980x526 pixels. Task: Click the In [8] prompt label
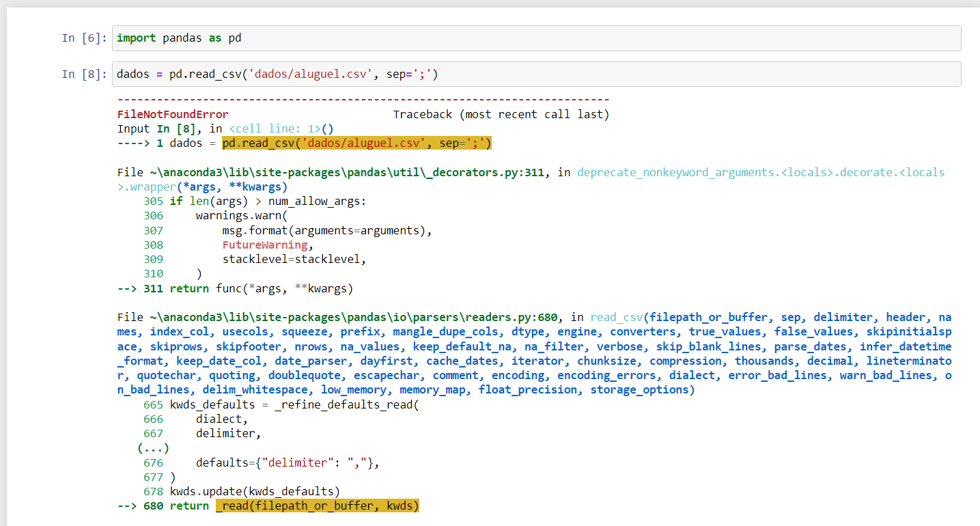click(x=85, y=74)
